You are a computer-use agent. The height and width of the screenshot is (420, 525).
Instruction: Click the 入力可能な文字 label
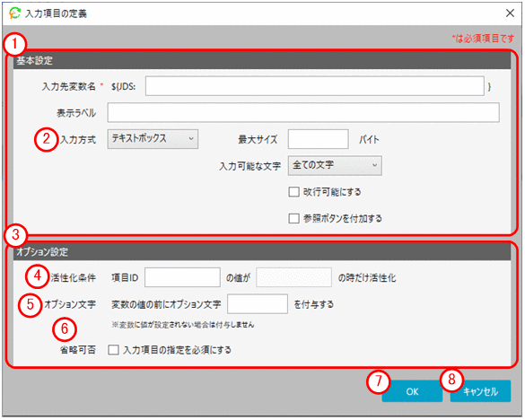coord(249,166)
